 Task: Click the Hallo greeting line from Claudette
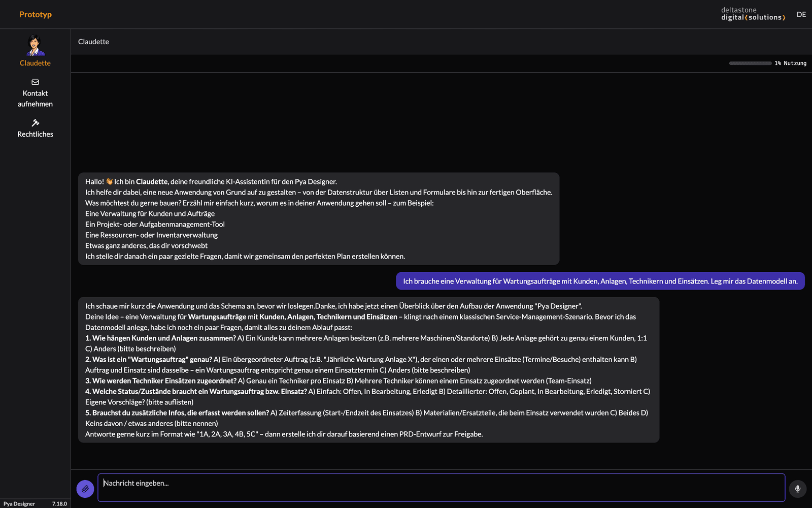pos(211,181)
